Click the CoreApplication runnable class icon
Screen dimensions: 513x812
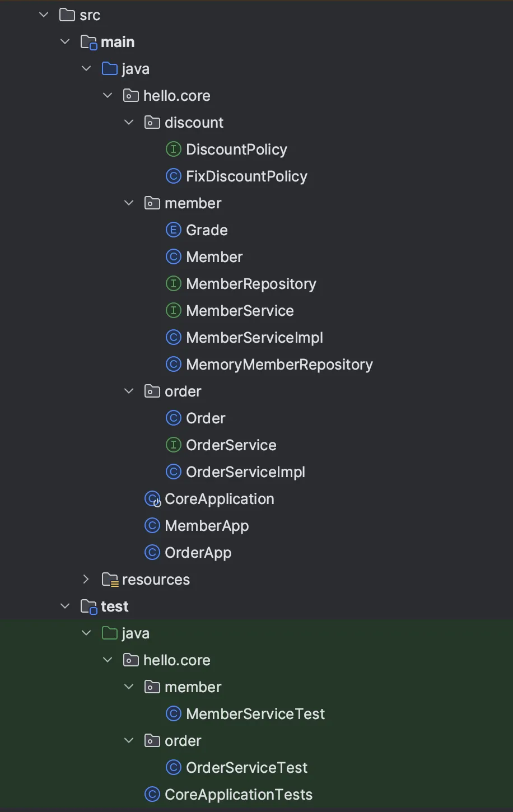[152, 499]
